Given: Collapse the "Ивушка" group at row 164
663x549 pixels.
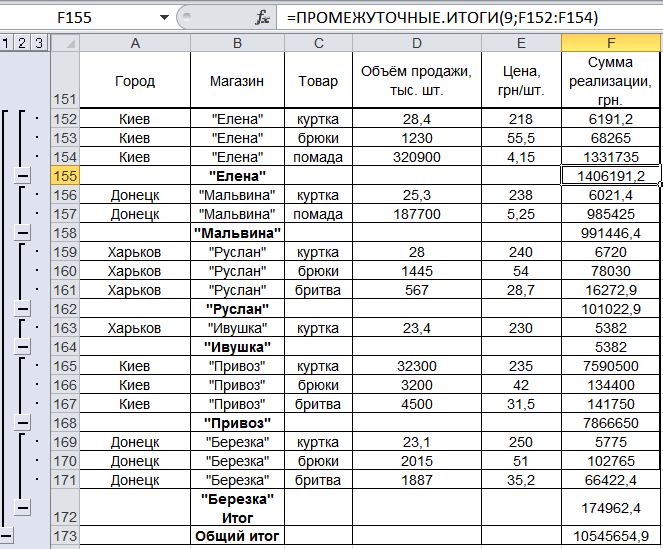Looking at the screenshot, I should pyautogui.click(x=22, y=347).
